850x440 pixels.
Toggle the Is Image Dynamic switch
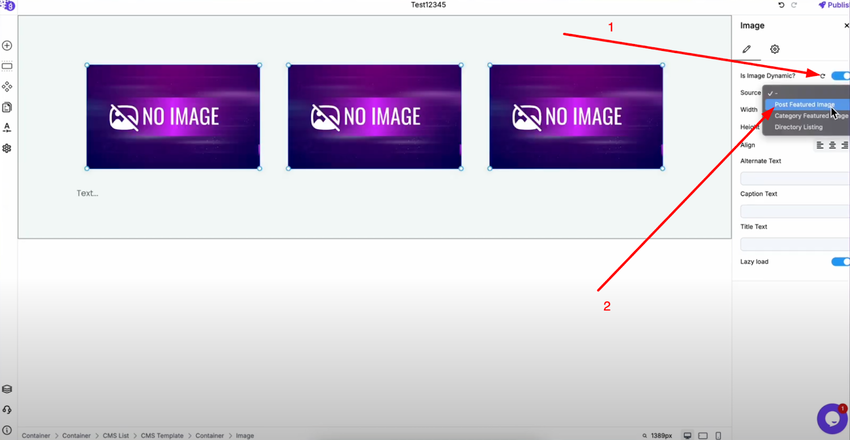click(x=841, y=76)
